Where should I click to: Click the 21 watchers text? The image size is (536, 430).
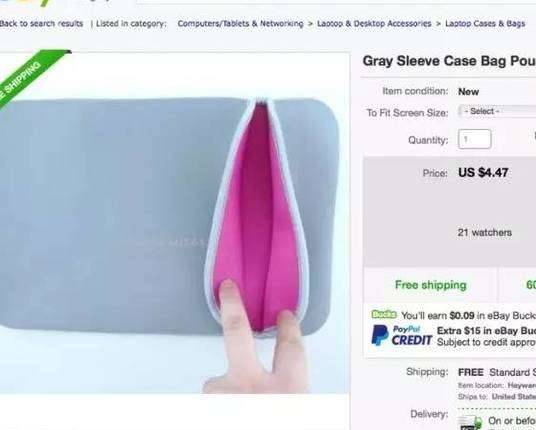pos(485,232)
